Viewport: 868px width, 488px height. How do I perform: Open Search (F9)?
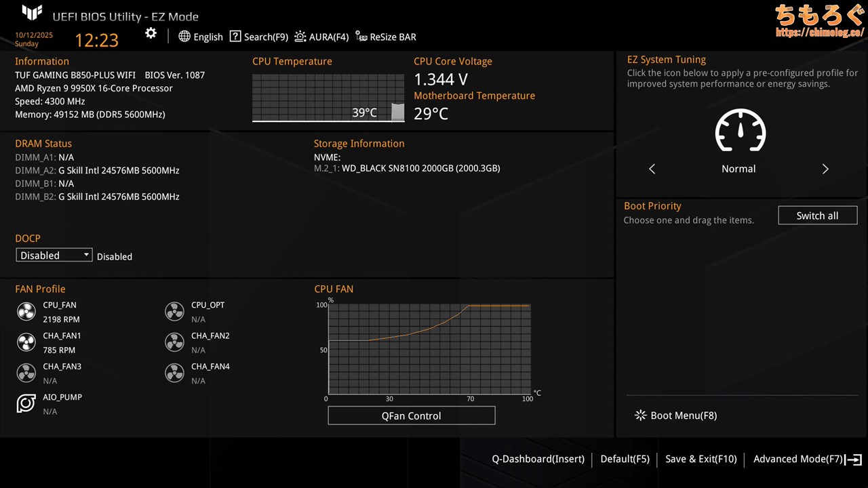[258, 37]
